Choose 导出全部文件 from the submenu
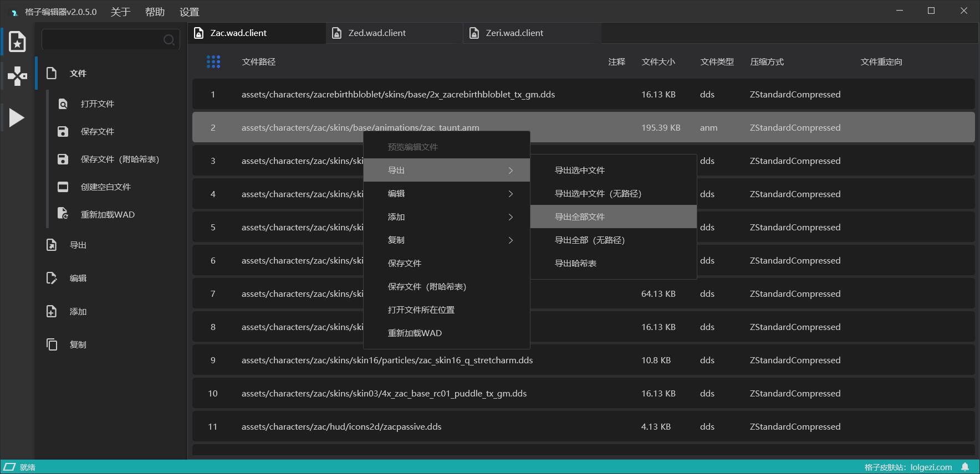The height and width of the screenshot is (474, 980). [580, 217]
